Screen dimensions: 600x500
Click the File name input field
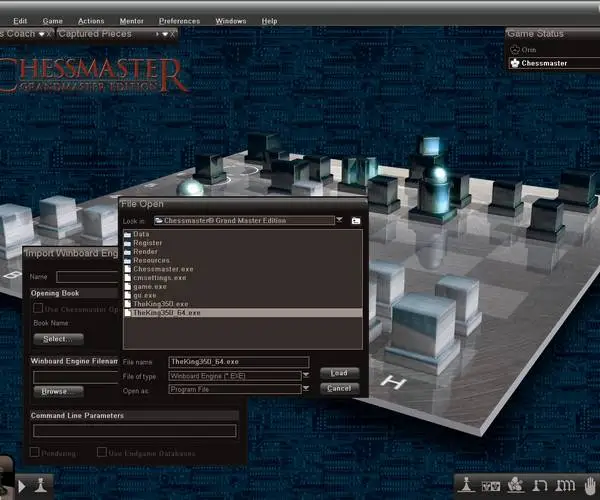click(239, 362)
